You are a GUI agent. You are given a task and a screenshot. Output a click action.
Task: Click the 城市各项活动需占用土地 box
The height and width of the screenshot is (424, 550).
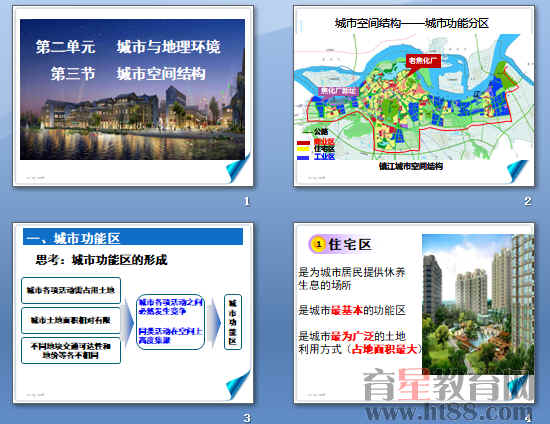(x=71, y=290)
